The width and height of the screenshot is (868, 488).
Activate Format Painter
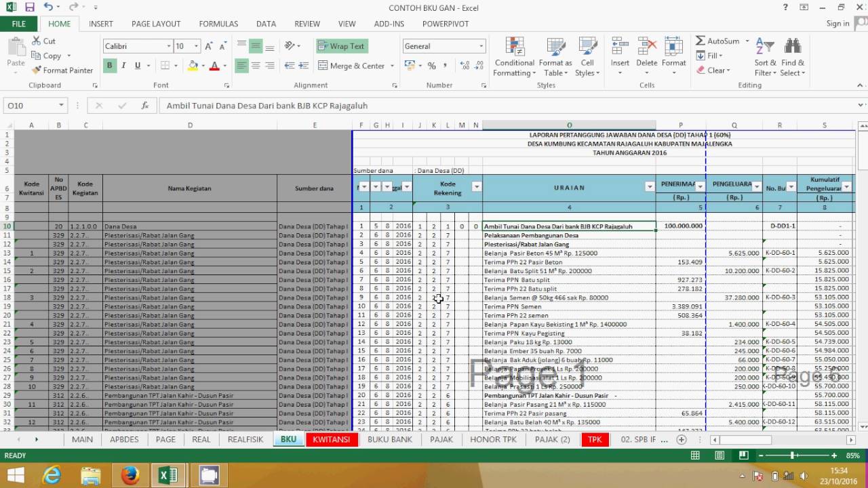pos(62,70)
